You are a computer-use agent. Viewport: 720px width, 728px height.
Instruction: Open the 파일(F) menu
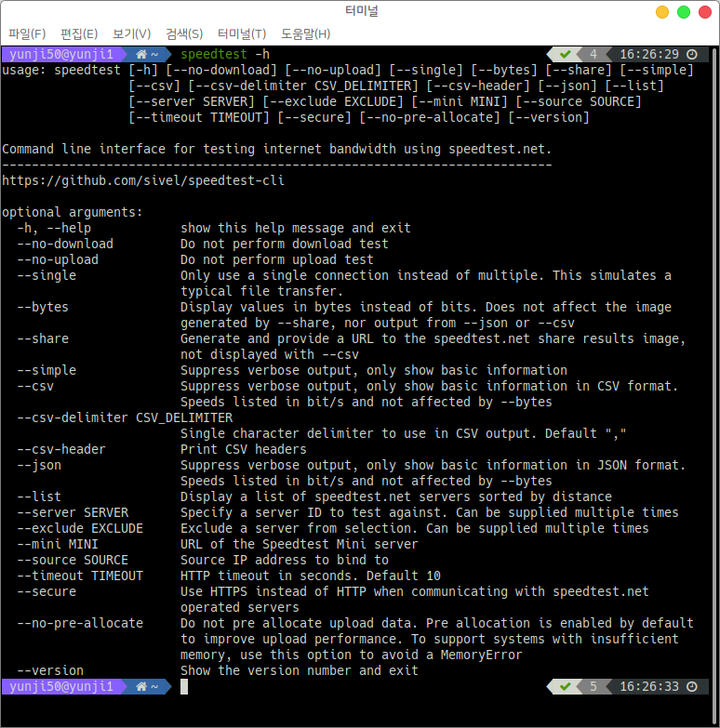[x=27, y=34]
